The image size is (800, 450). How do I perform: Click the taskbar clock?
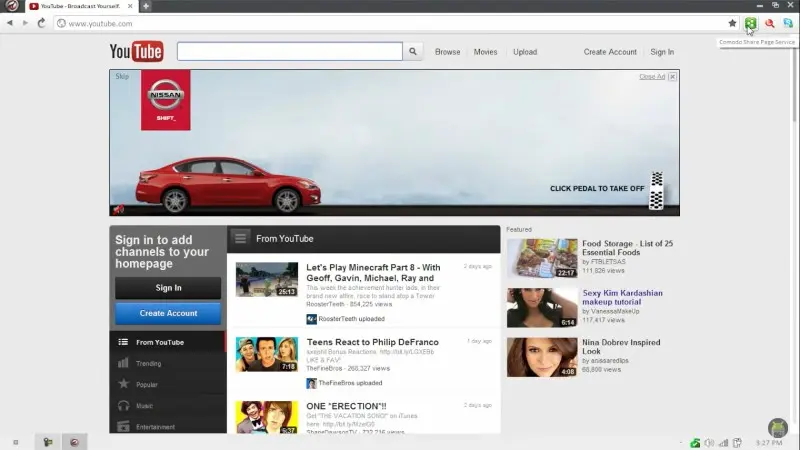point(769,443)
